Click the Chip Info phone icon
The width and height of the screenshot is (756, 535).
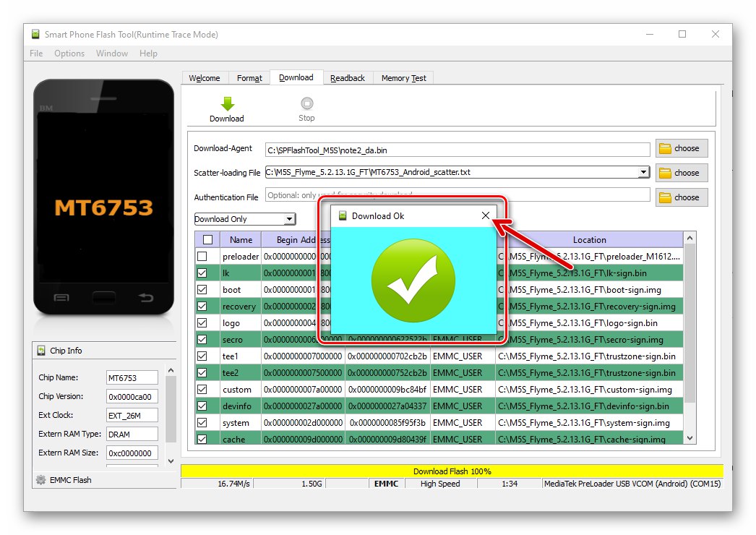point(41,351)
